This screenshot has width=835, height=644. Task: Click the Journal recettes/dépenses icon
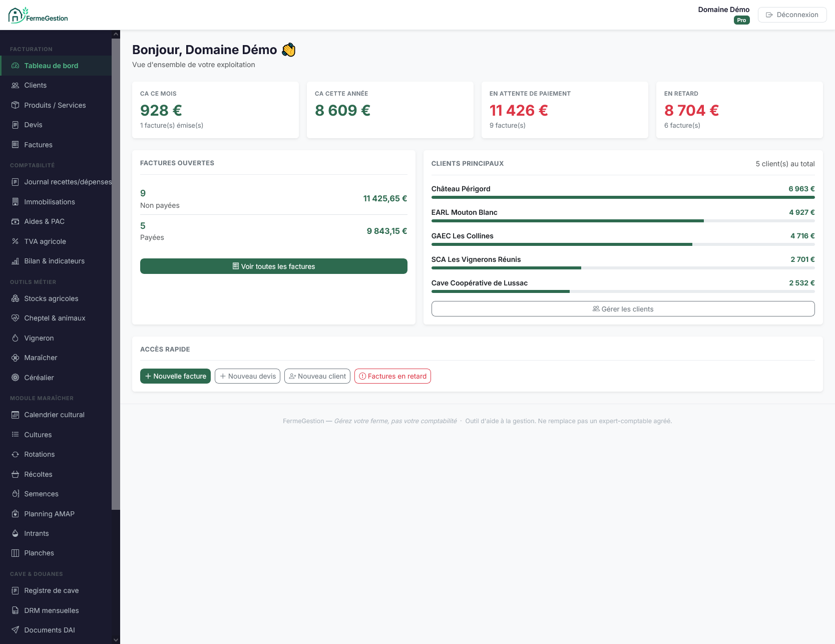[x=15, y=182]
